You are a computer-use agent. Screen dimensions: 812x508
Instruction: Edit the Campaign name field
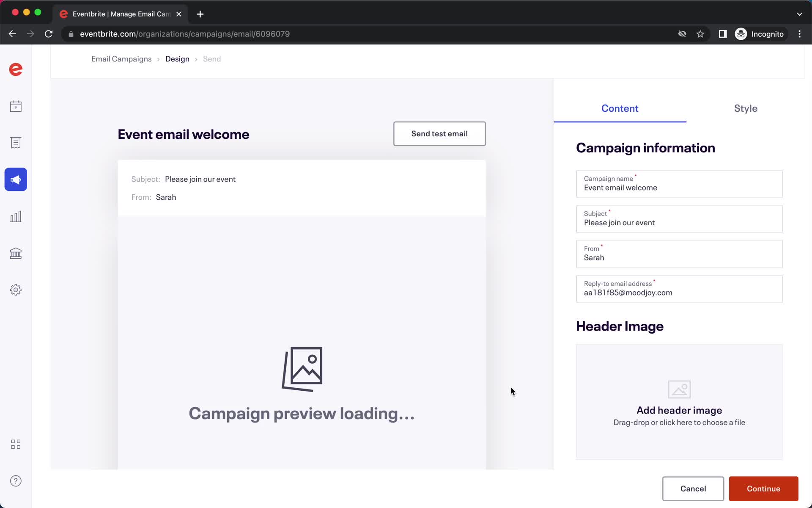click(679, 184)
